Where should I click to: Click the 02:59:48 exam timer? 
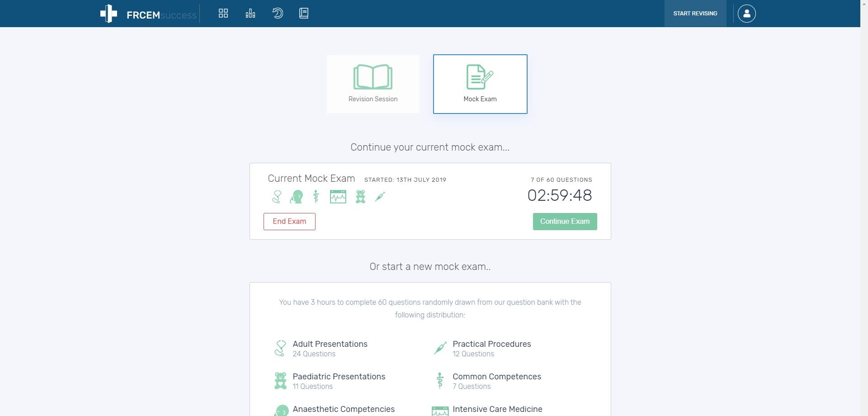pyautogui.click(x=560, y=195)
